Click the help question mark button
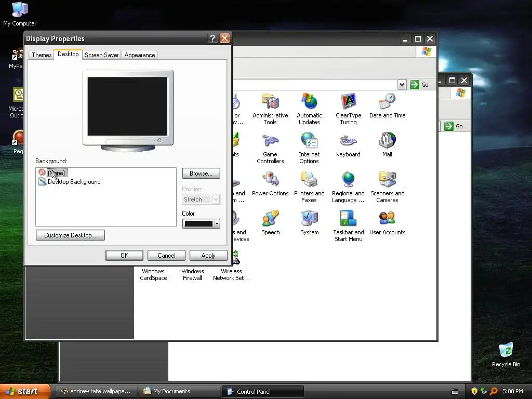Viewport: 532px width, 399px height. pyautogui.click(x=212, y=38)
